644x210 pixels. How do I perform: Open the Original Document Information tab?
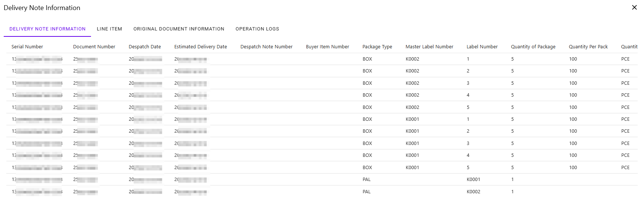click(x=179, y=29)
